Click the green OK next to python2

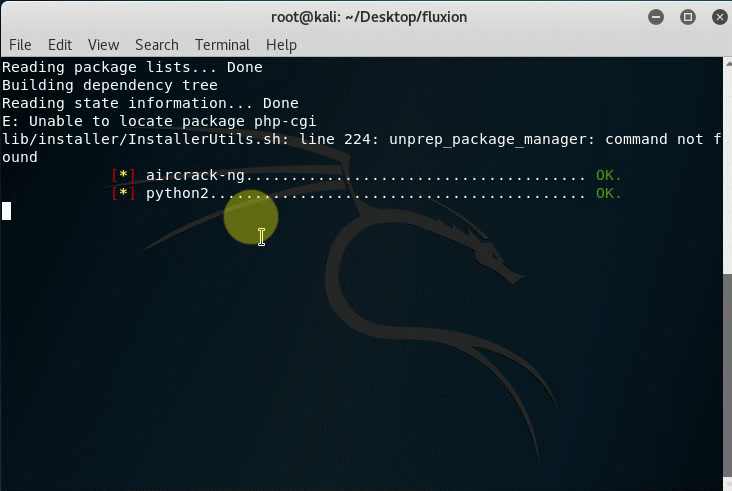608,193
